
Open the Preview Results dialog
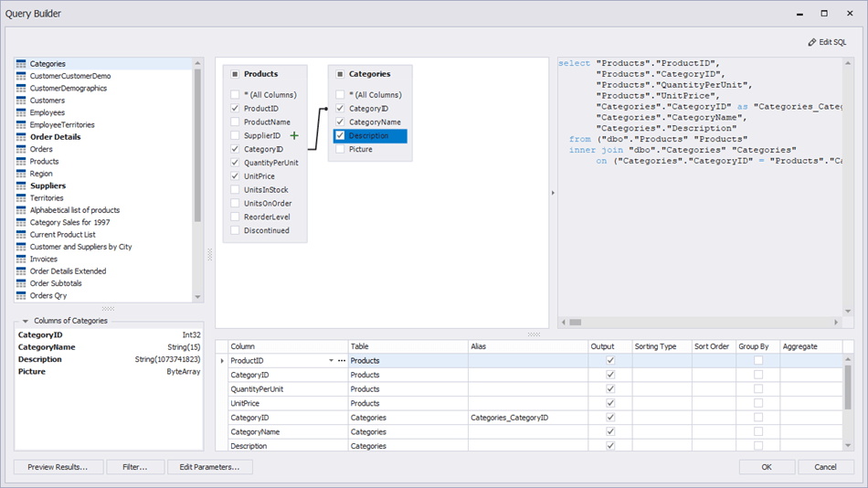click(x=58, y=467)
